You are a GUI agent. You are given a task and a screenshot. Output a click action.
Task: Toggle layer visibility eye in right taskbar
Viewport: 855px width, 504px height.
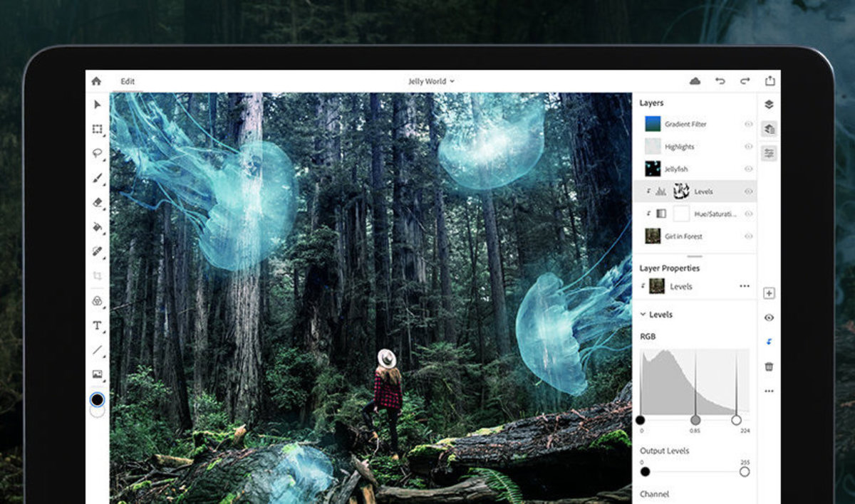(x=769, y=318)
